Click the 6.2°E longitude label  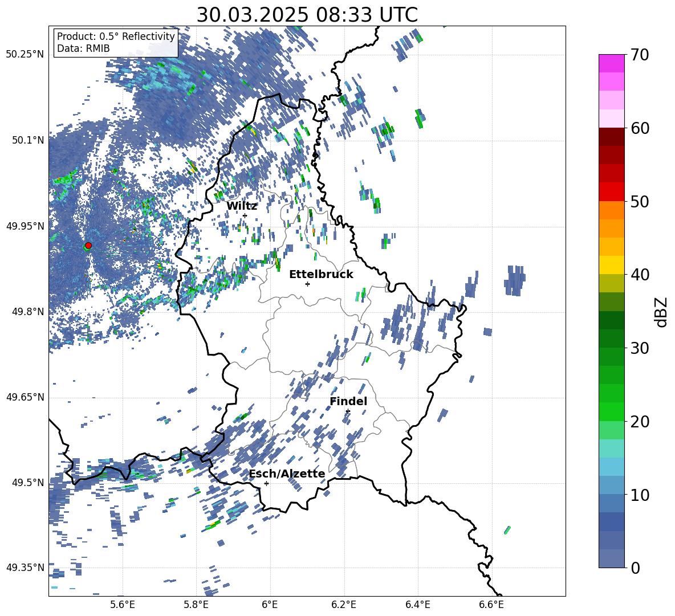click(x=344, y=605)
